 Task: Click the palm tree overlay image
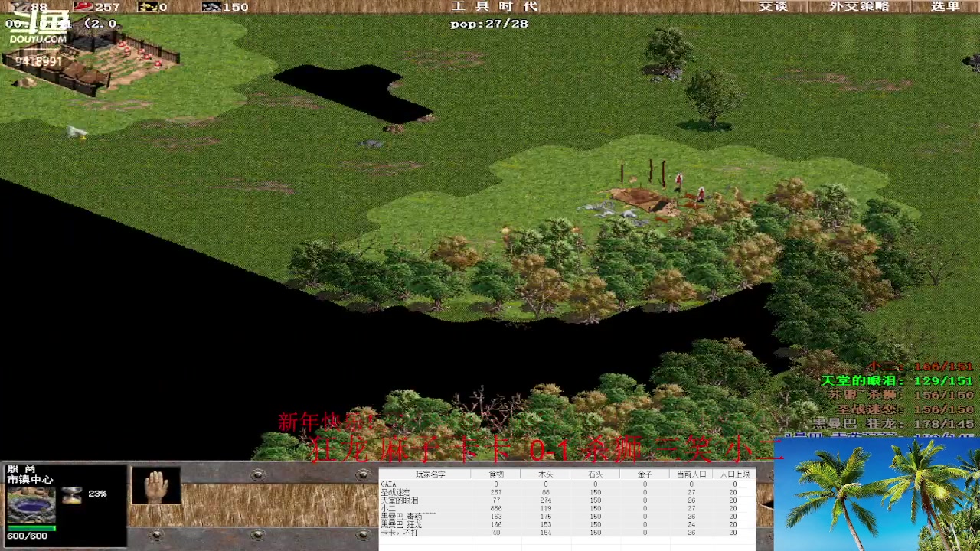tap(877, 494)
